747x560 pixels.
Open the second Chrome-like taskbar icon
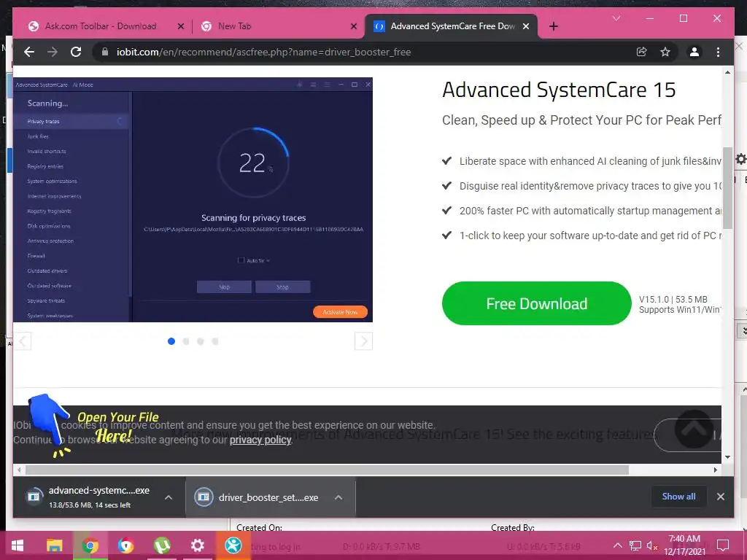click(x=125, y=545)
